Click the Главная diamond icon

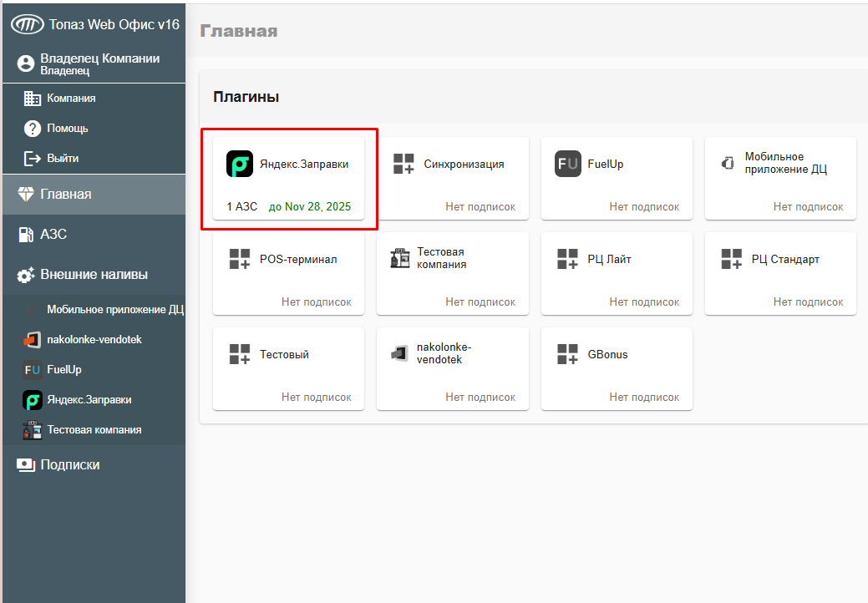(x=25, y=194)
